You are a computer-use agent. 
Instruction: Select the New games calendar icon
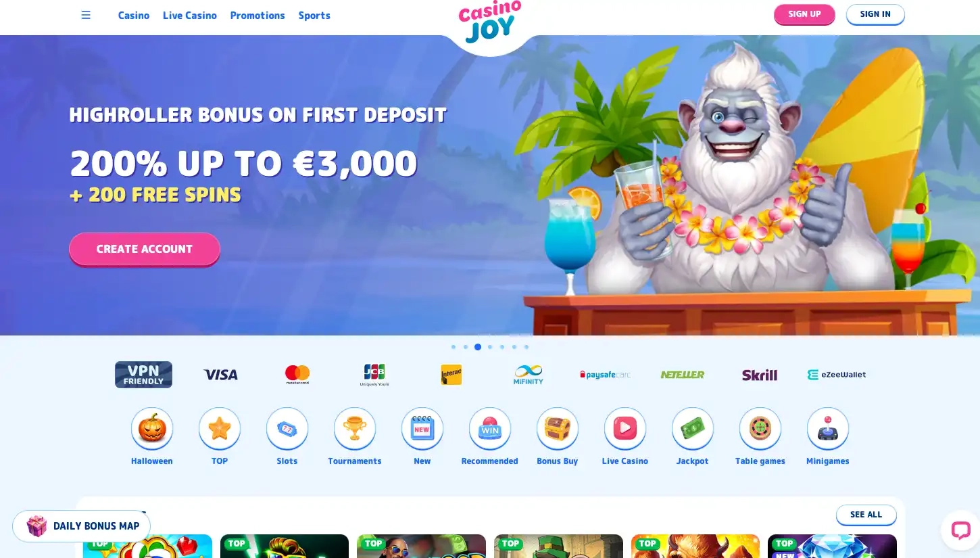[x=422, y=429]
